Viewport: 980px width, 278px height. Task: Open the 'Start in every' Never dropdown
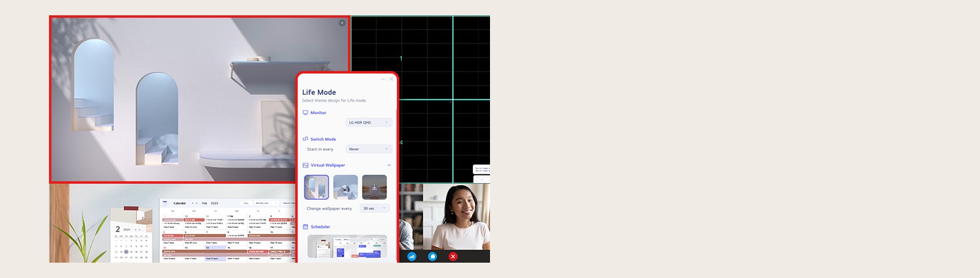[x=369, y=149]
